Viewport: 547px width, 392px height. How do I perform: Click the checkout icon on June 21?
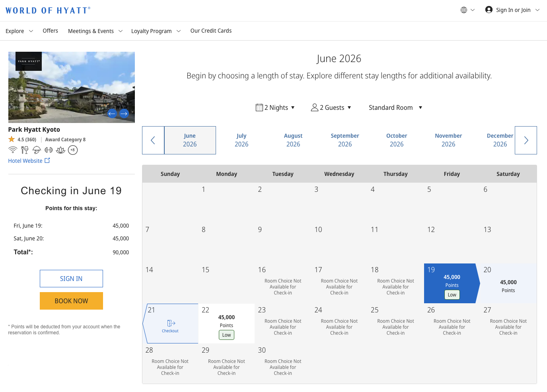[x=171, y=323]
